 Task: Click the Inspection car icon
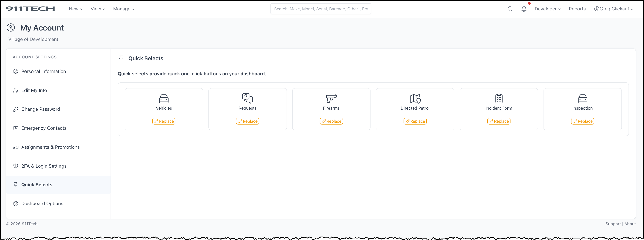pyautogui.click(x=582, y=98)
